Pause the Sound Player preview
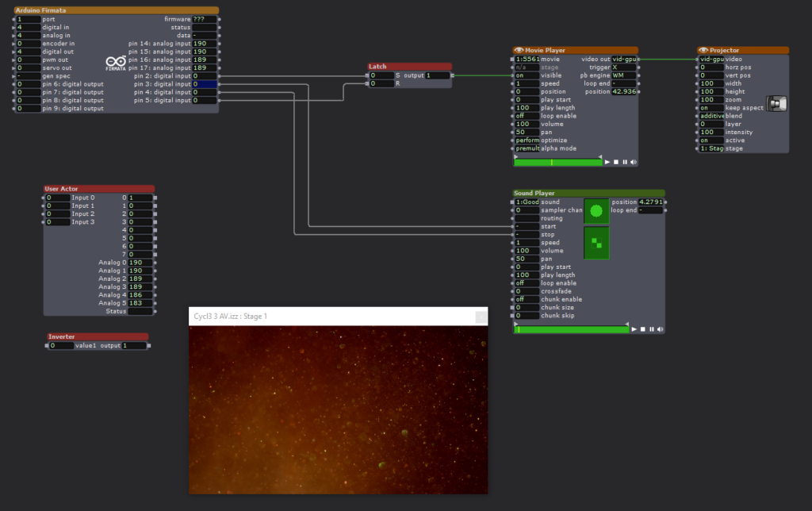 pyautogui.click(x=651, y=329)
